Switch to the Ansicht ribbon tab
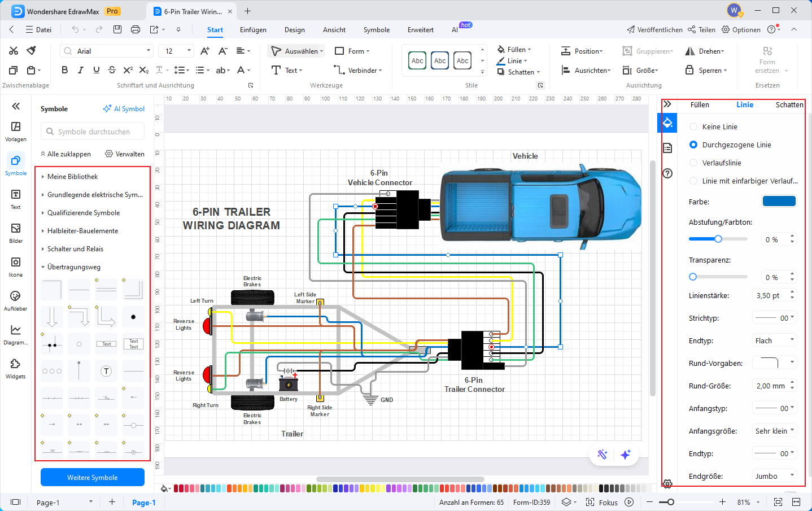The image size is (812, 511). point(334,30)
